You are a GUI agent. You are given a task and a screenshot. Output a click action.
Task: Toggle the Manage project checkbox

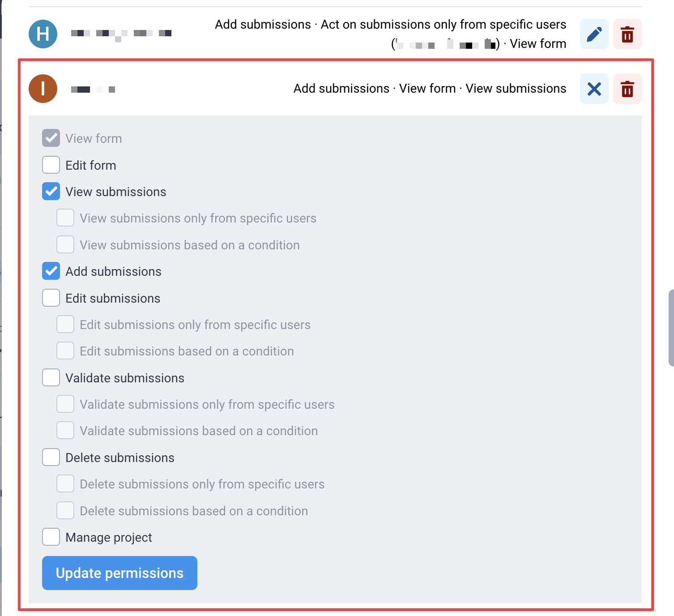(x=51, y=537)
